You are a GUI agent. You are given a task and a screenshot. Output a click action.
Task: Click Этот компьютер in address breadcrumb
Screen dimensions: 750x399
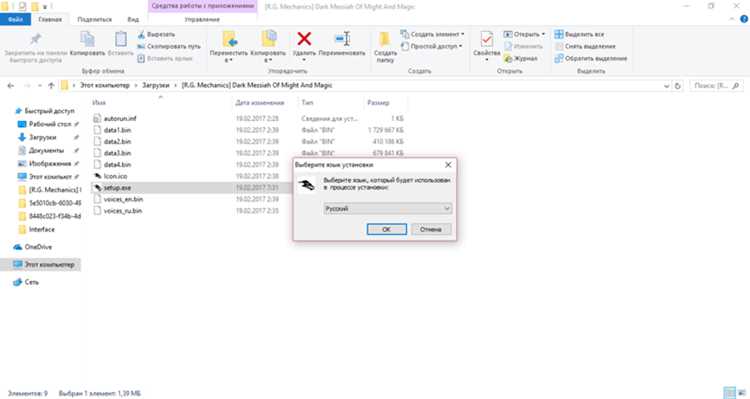[104, 85]
